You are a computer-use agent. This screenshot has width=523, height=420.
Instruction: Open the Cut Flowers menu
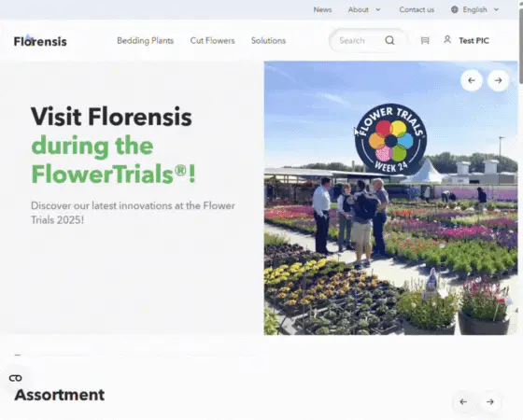tap(212, 41)
